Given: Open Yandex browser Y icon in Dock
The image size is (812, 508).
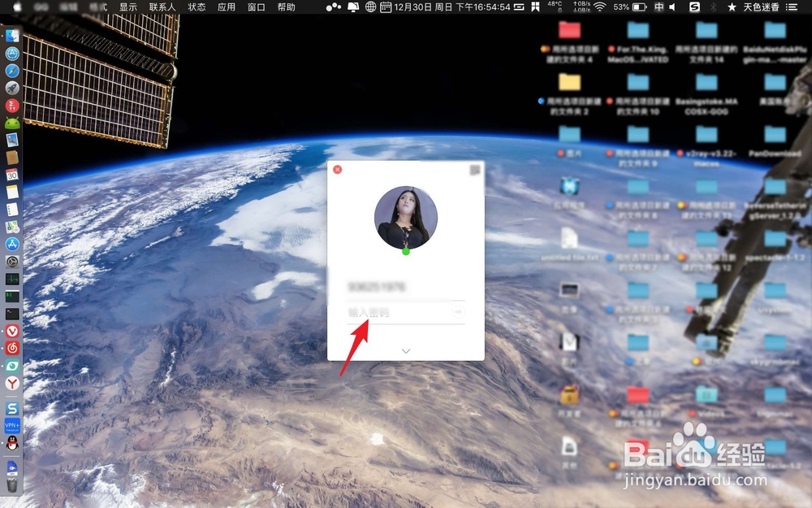Looking at the screenshot, I should 12,383.
